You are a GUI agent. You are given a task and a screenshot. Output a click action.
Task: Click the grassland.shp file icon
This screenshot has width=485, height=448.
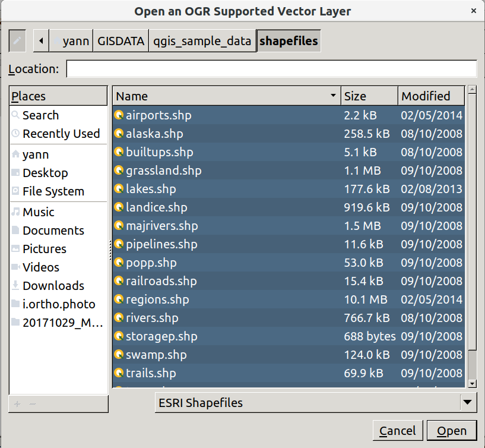click(119, 171)
